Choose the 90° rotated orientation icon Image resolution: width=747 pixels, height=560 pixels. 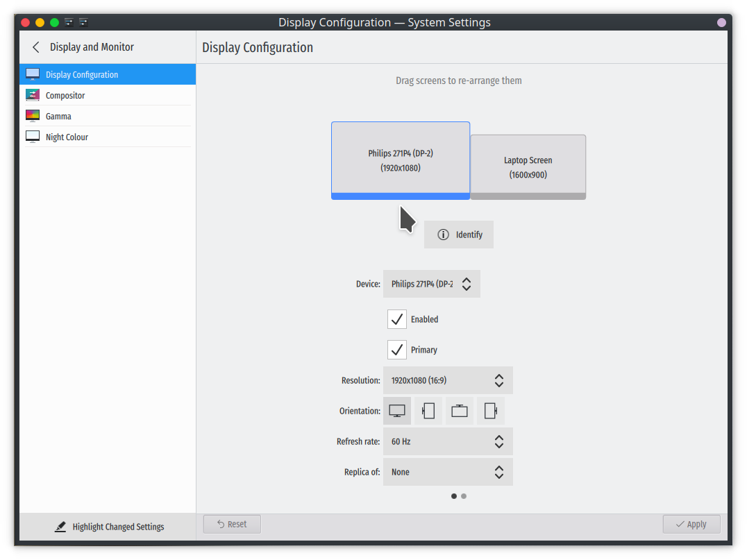428,411
